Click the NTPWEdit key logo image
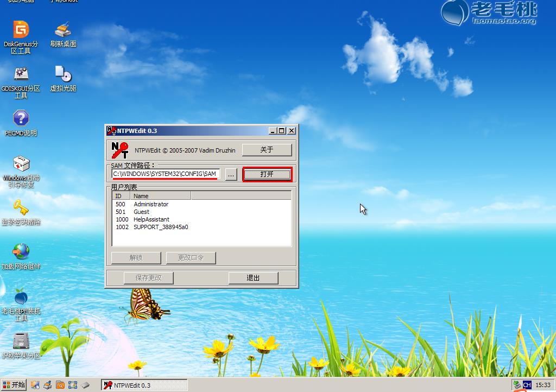This screenshot has height=392, width=556. (120, 150)
